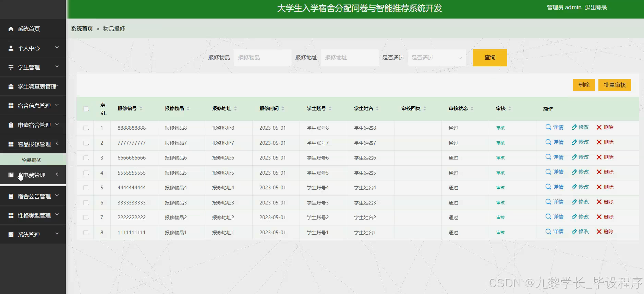Click the chart icon beside 系统管理
The width and height of the screenshot is (644, 294).
pyautogui.click(x=11, y=235)
